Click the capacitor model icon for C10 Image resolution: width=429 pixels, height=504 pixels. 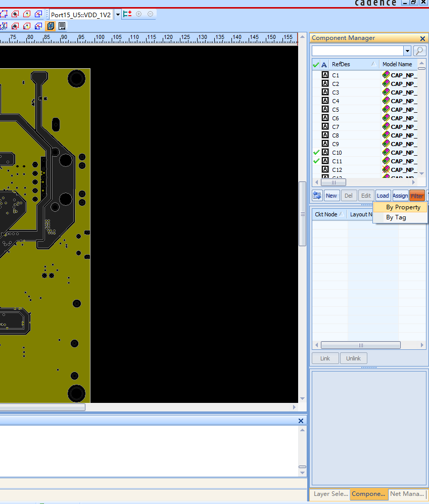(x=386, y=152)
